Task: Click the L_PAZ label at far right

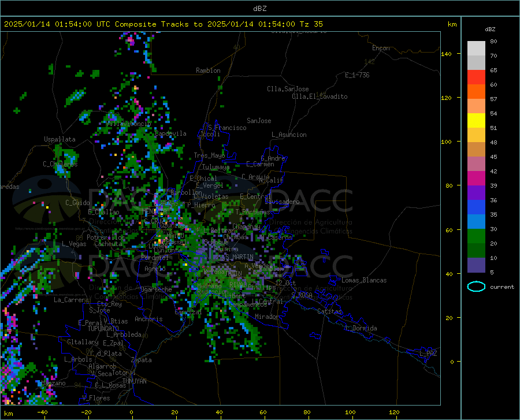Action: 429,354
